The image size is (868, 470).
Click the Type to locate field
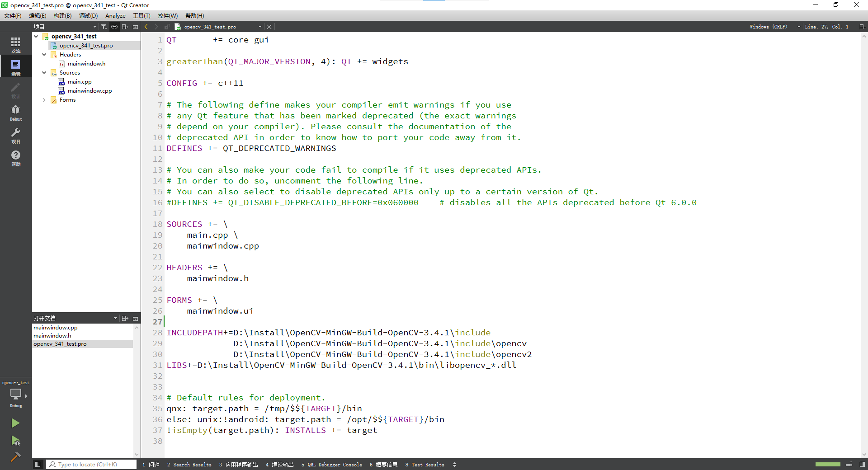tap(90, 464)
